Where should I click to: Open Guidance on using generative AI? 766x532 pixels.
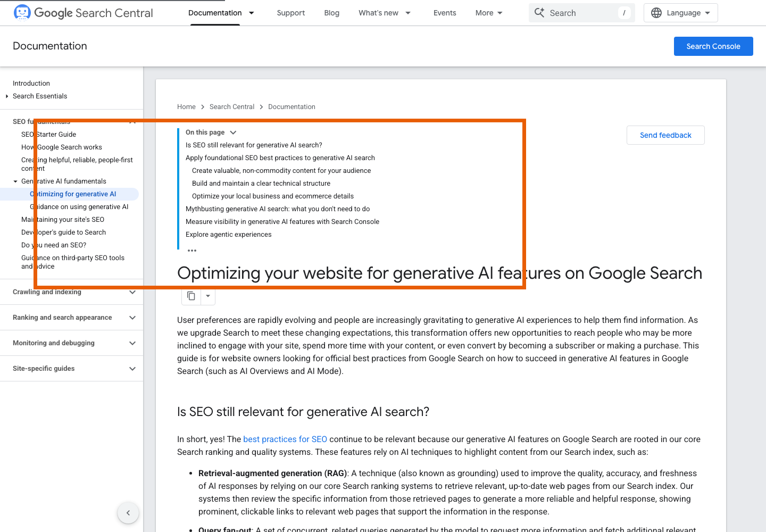coord(79,207)
